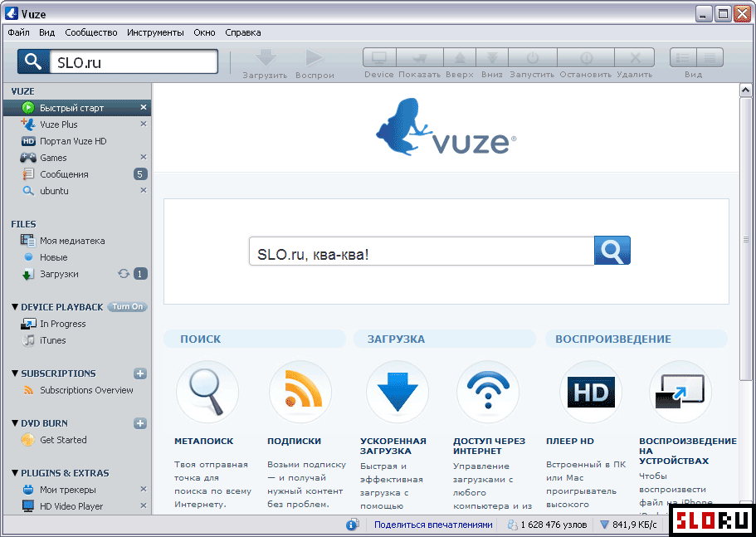Open the Окно menu
756x537 pixels.
204,32
